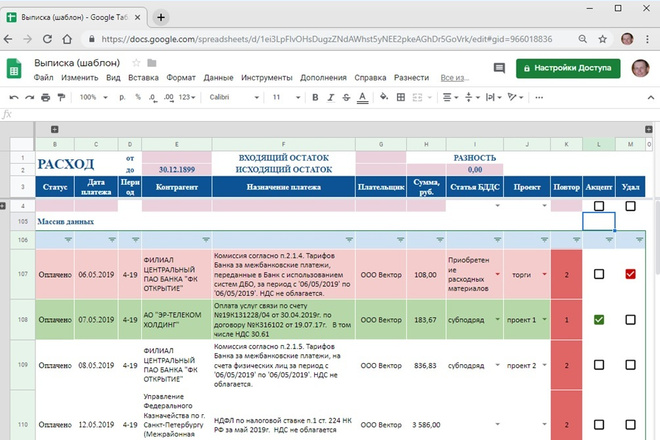Open more toolbar options (three dots)
Image resolution: width=660 pixels, height=440 pixels.
click(x=539, y=97)
